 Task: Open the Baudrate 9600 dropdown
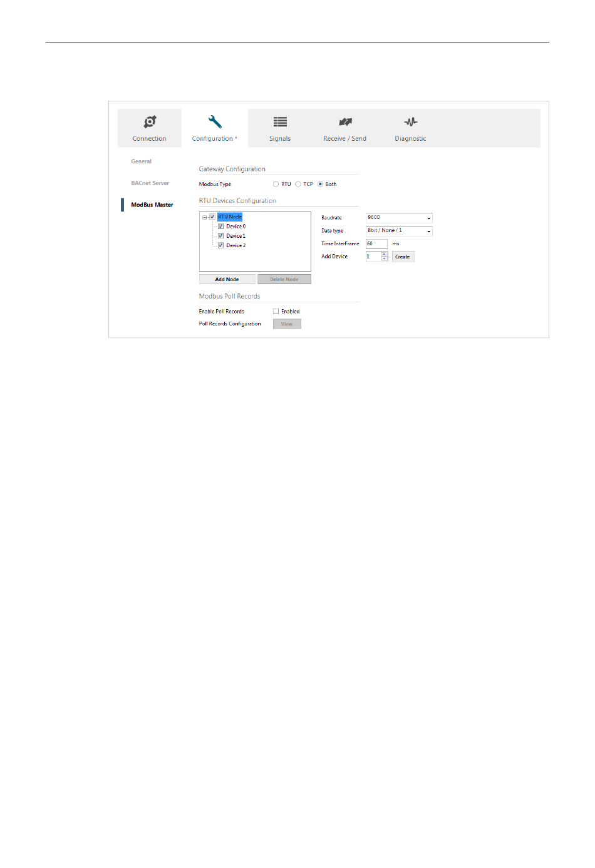pyautogui.click(x=399, y=218)
